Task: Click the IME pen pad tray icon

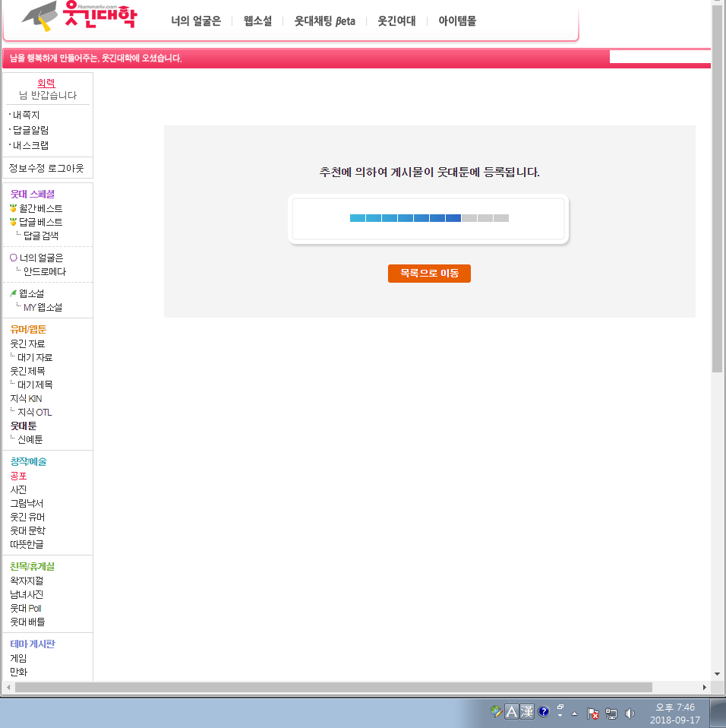Action: 496,711
